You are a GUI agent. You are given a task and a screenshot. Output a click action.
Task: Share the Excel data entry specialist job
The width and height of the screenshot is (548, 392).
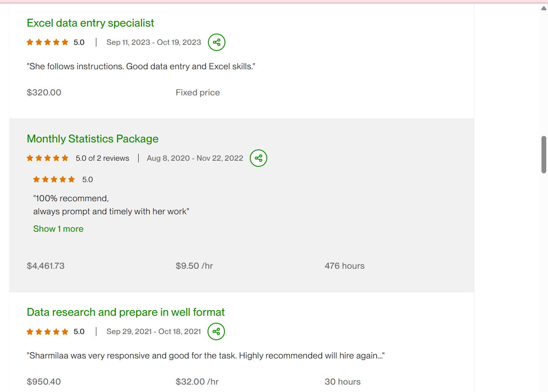pyautogui.click(x=217, y=42)
